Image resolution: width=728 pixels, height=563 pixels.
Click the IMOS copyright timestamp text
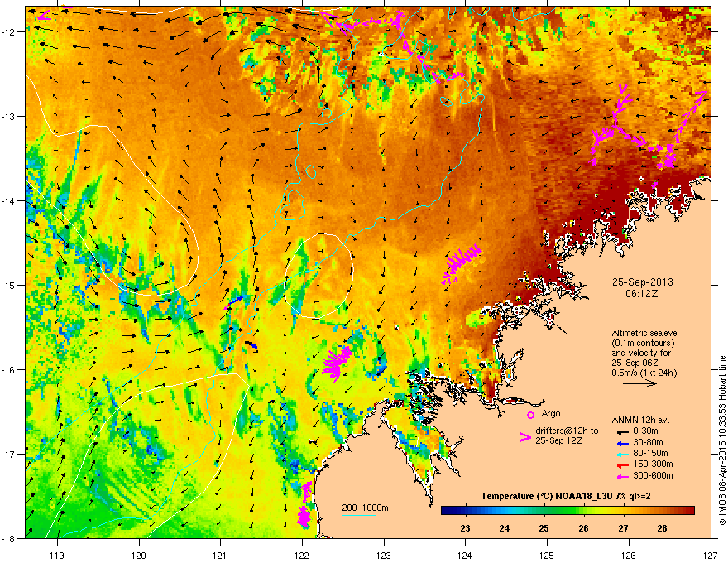tap(722, 440)
